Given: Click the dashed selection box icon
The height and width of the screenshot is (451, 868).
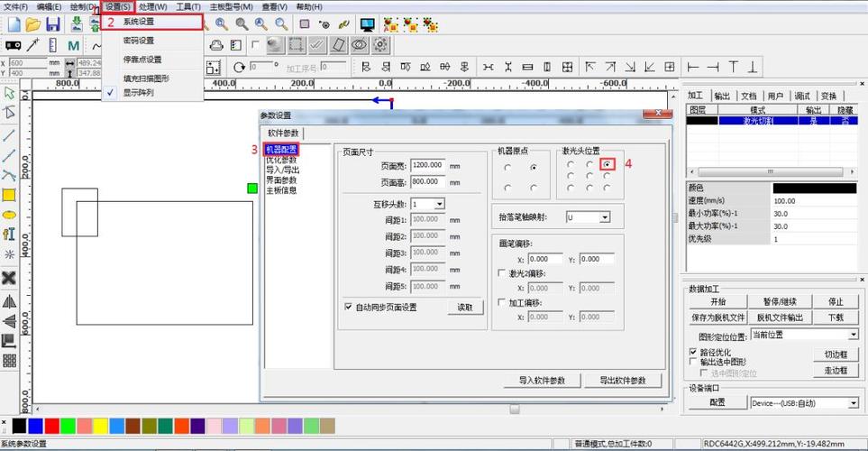Looking at the screenshot, I should pos(297,45).
